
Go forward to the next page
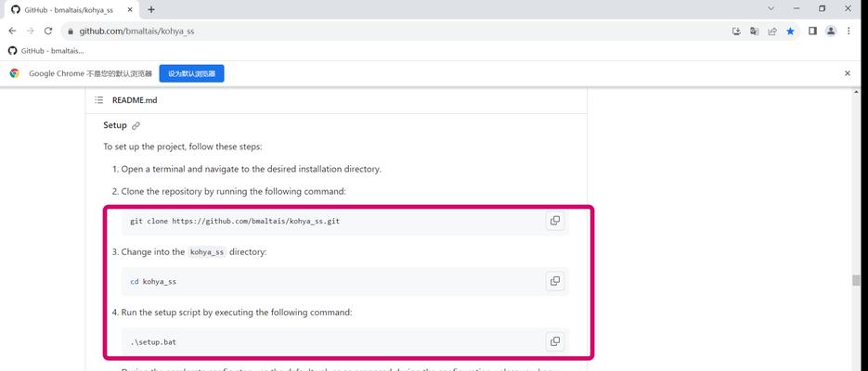[x=31, y=31]
